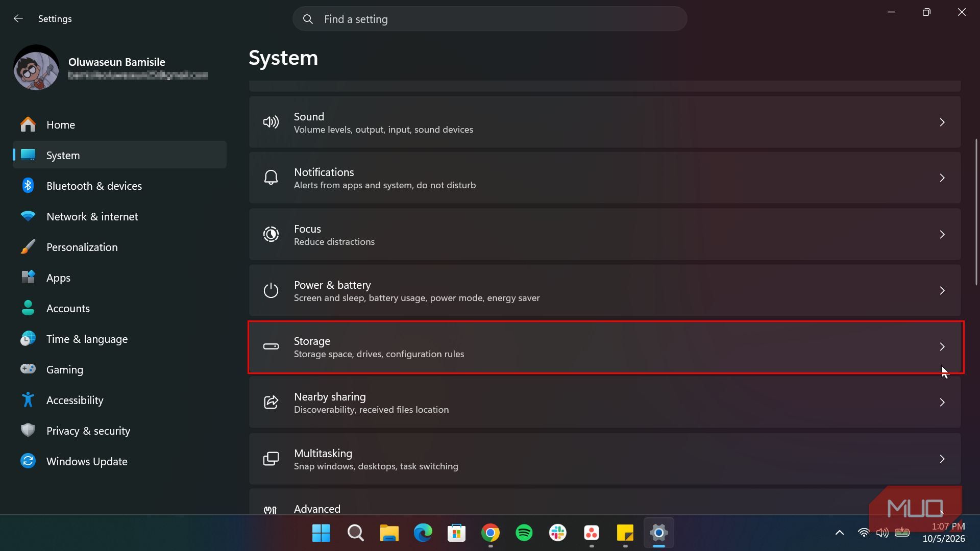The image size is (980, 551).
Task: Expand the Sound settings chevron
Action: click(942, 122)
